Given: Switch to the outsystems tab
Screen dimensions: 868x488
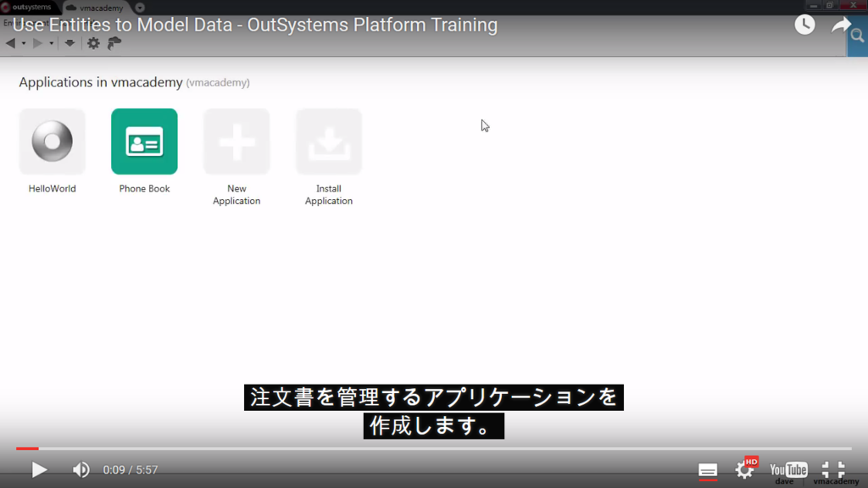Looking at the screenshot, I should (28, 7).
